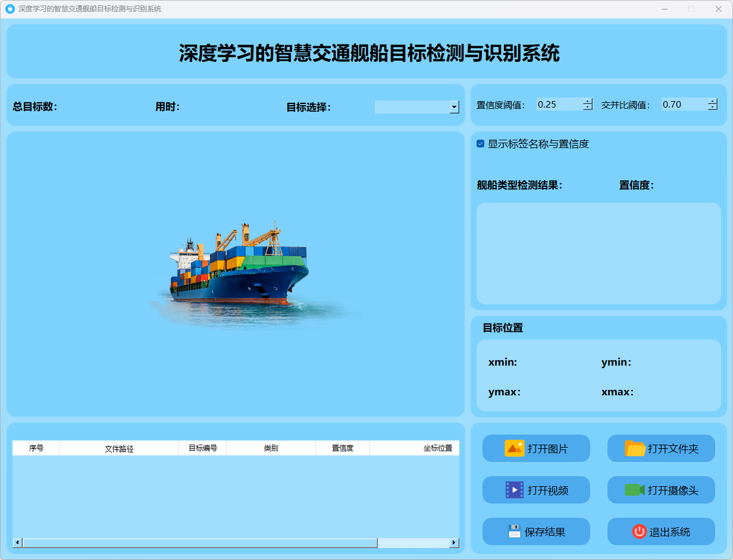
Task: Click the film icon on 打开视频
Action: coord(514,490)
